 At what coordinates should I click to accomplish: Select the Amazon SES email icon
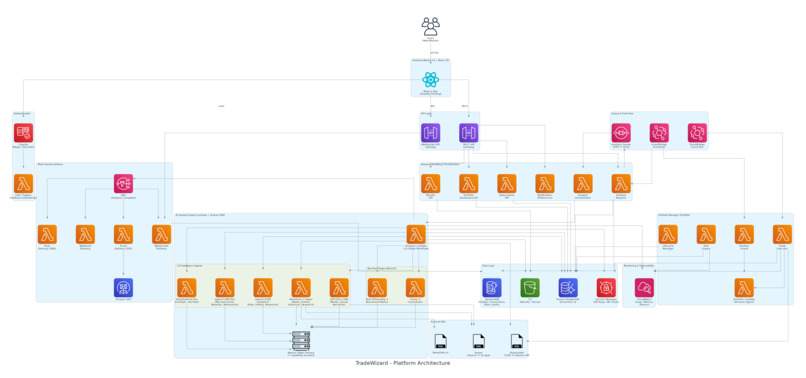123,288
